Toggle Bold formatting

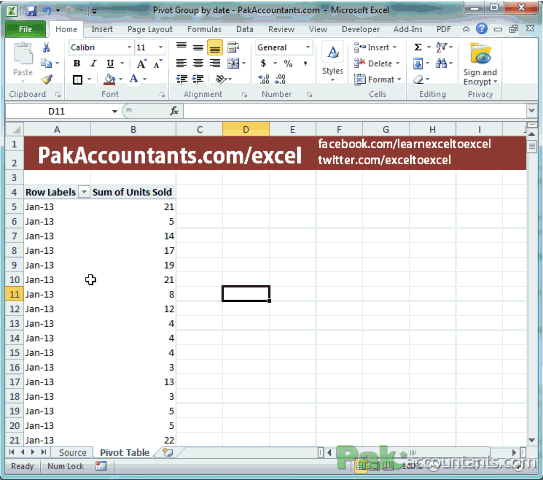(x=77, y=63)
